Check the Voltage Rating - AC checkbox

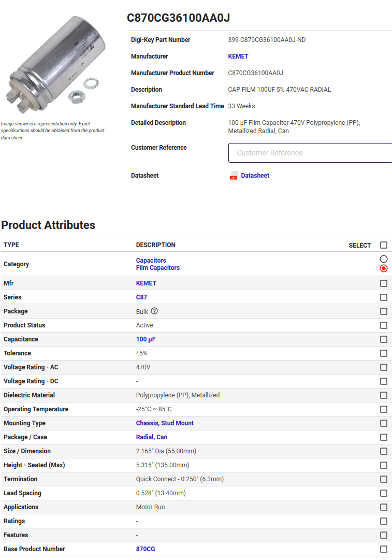(384, 367)
